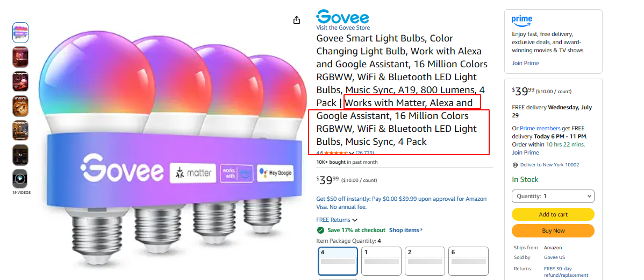Image resolution: width=644 pixels, height=280 pixels.
Task: Click the Govee brand logo
Action: [342, 17]
